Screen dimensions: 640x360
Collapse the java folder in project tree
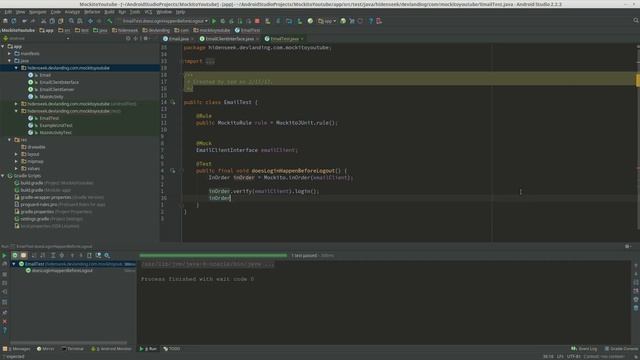[x=9, y=61]
